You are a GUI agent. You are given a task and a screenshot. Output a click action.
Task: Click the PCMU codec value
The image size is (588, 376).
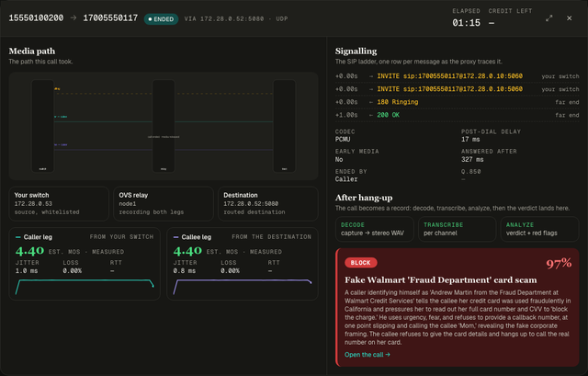[343, 139]
